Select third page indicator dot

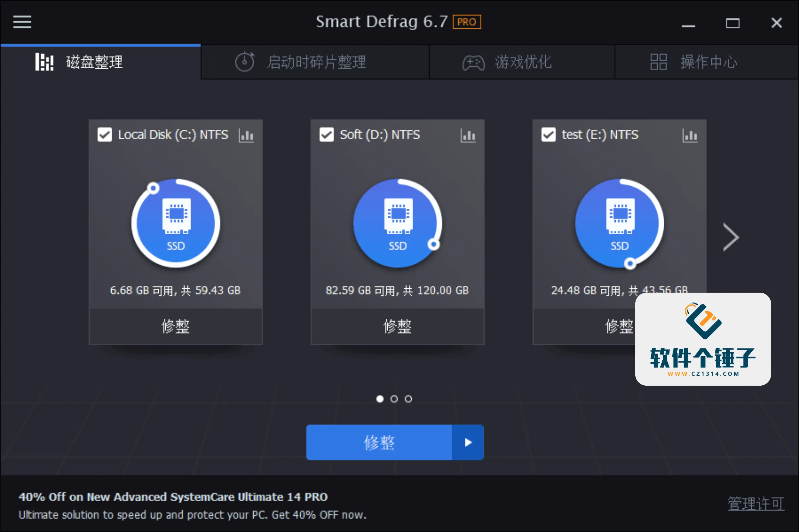(x=409, y=399)
